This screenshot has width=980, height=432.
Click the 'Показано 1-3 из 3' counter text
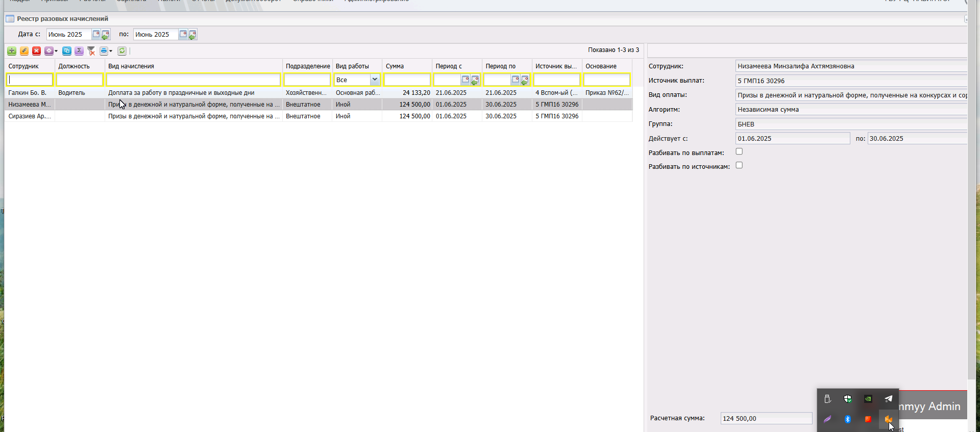click(x=614, y=50)
